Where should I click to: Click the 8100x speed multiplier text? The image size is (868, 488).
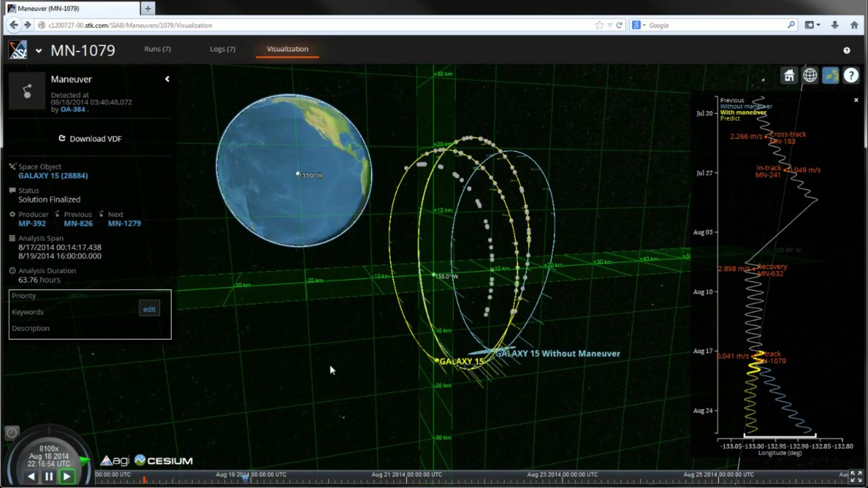click(x=49, y=449)
